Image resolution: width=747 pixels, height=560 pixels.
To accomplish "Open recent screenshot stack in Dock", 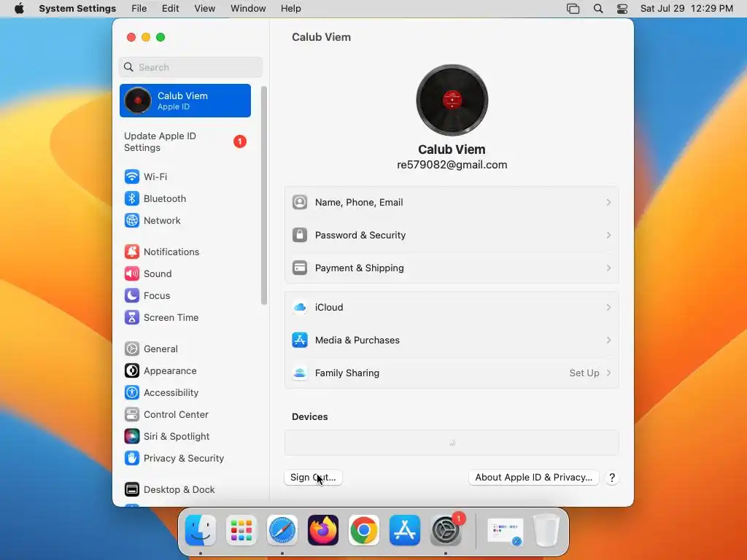I will coord(506,532).
